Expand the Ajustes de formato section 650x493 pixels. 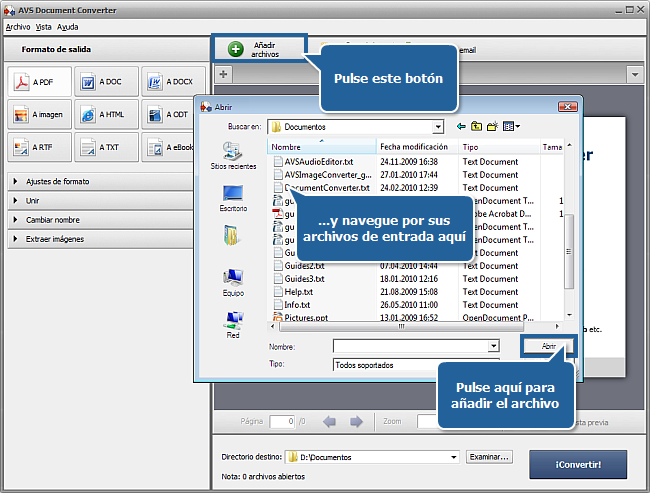[x=100, y=182]
